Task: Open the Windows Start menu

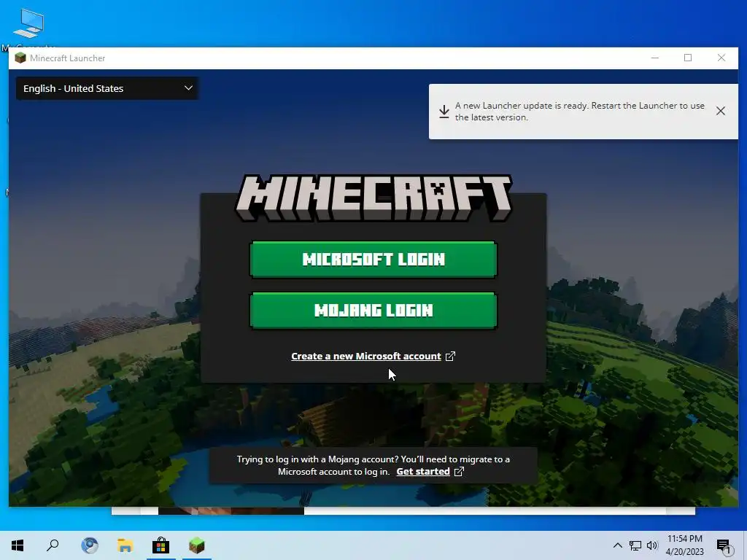Action: point(18,545)
